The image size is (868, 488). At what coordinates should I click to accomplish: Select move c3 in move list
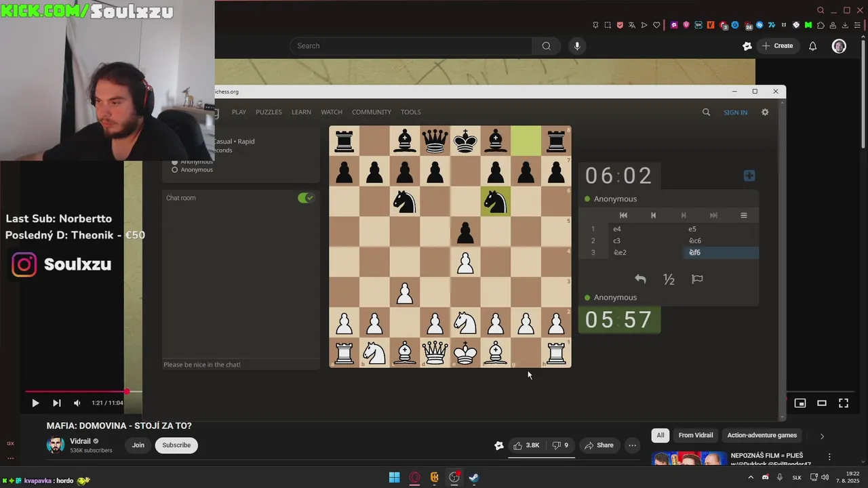click(x=646, y=241)
